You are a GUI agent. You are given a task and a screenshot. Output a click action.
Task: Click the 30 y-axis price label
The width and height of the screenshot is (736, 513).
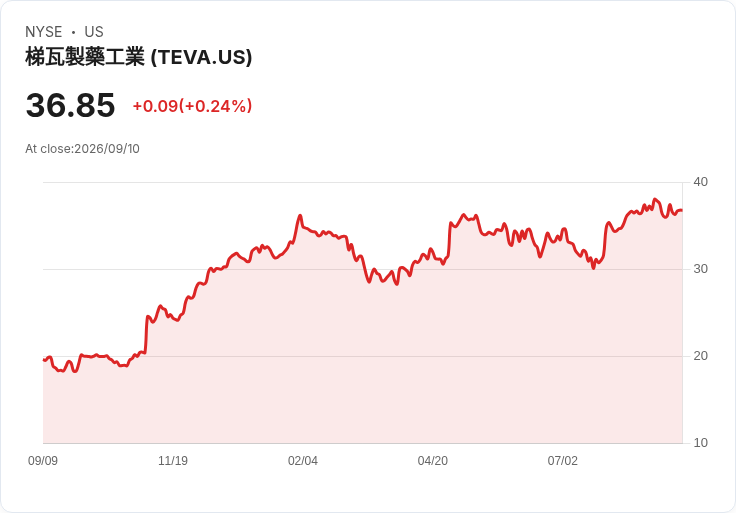click(700, 269)
